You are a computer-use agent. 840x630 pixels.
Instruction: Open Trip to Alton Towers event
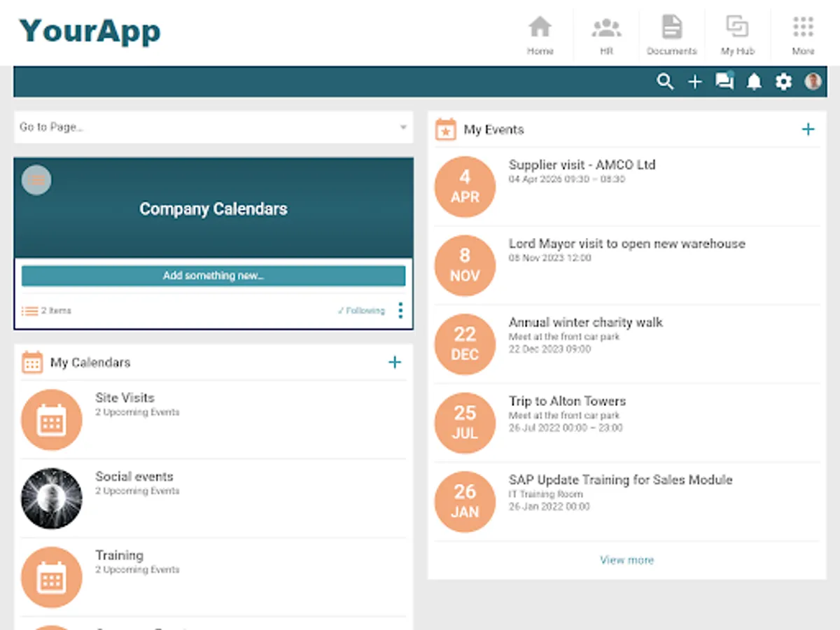[567, 401]
